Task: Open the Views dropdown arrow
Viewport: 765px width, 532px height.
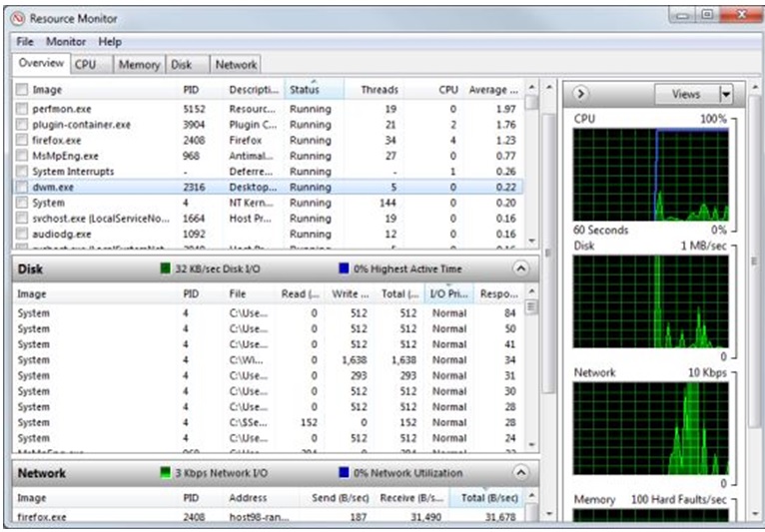Action: [726, 94]
